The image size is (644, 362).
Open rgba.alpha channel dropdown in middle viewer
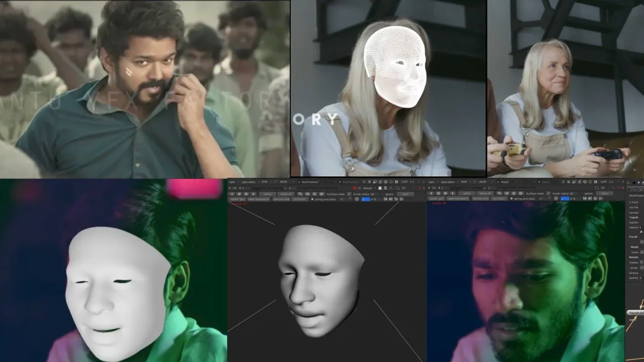tap(250, 182)
